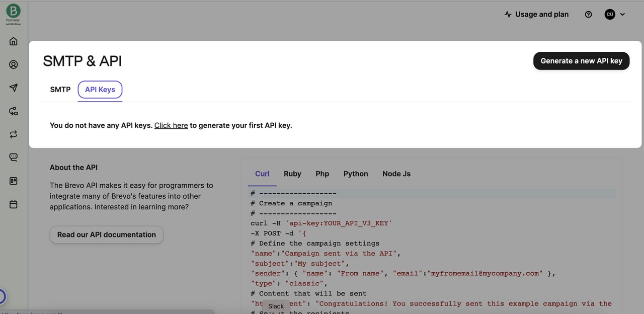Viewport: 644px width, 314px height.
Task: Select the Campaigns paper-plane icon
Action: pyautogui.click(x=13, y=88)
